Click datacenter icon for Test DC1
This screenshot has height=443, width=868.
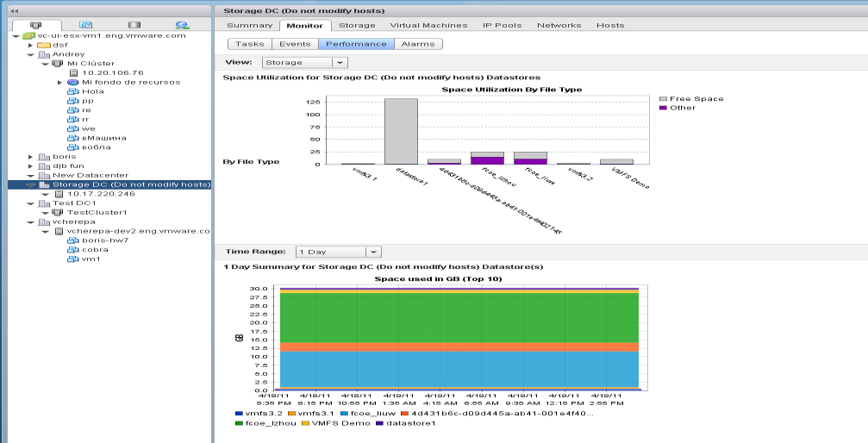pyautogui.click(x=44, y=203)
